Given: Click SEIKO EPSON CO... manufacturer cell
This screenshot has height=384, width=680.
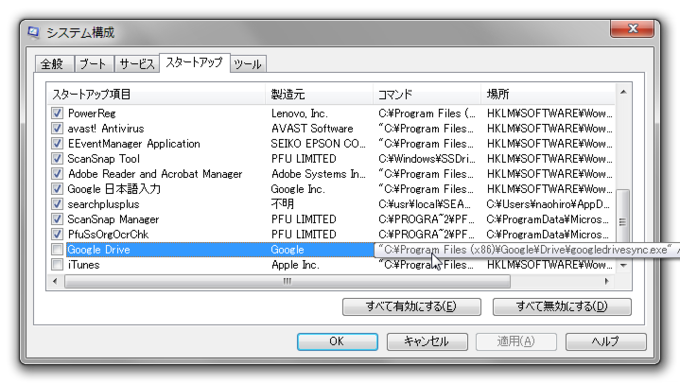Looking at the screenshot, I should pyautogui.click(x=318, y=144).
